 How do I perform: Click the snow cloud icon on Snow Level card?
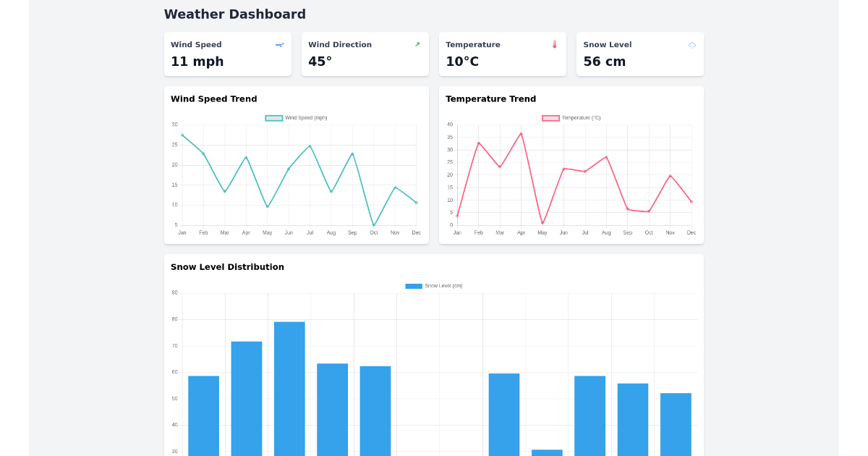tap(691, 44)
